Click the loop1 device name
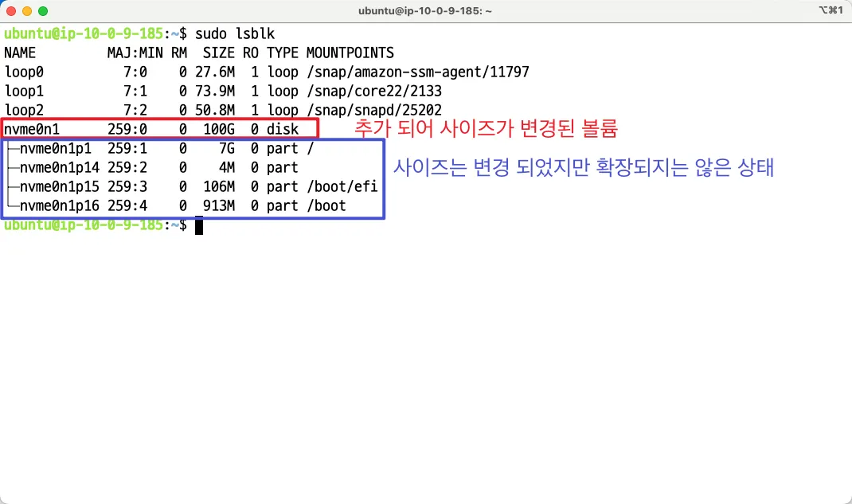The width and height of the screenshot is (852, 504). point(24,92)
